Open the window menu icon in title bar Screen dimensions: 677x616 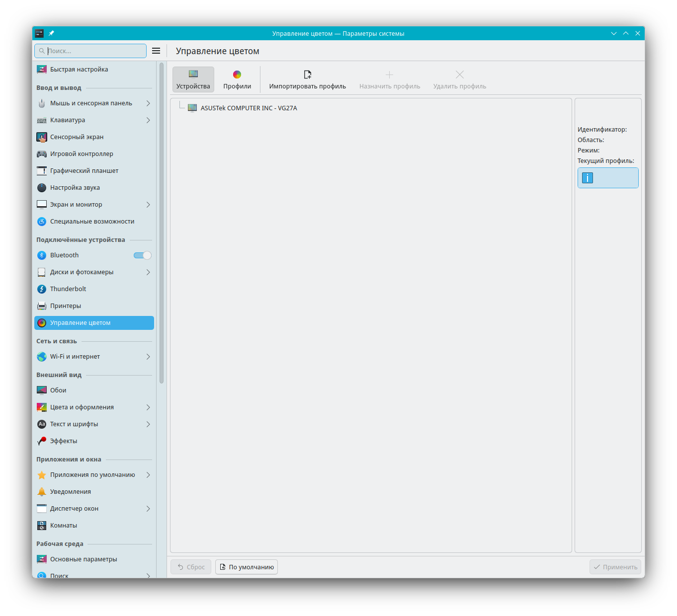pos(39,33)
